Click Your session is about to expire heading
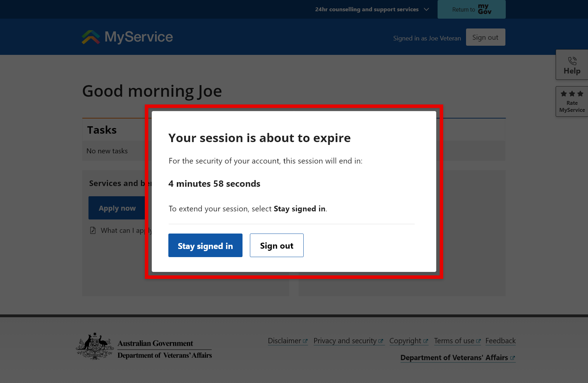The image size is (588, 383). tap(259, 138)
